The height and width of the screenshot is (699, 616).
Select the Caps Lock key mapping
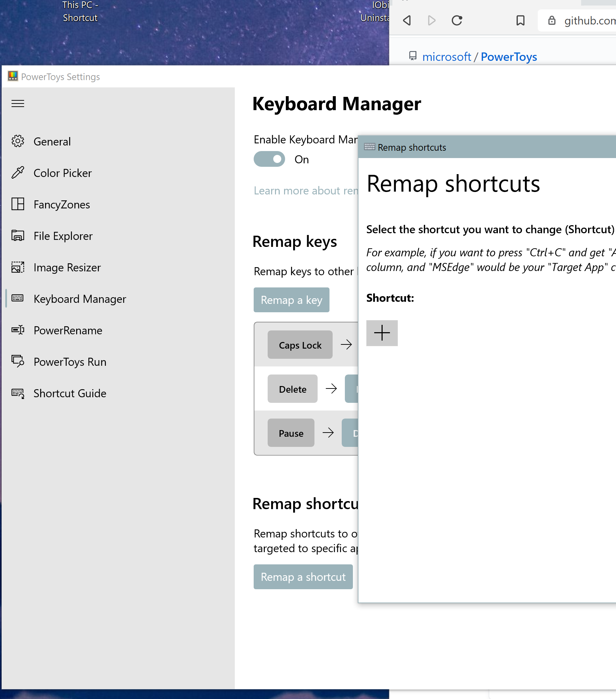[x=300, y=344]
